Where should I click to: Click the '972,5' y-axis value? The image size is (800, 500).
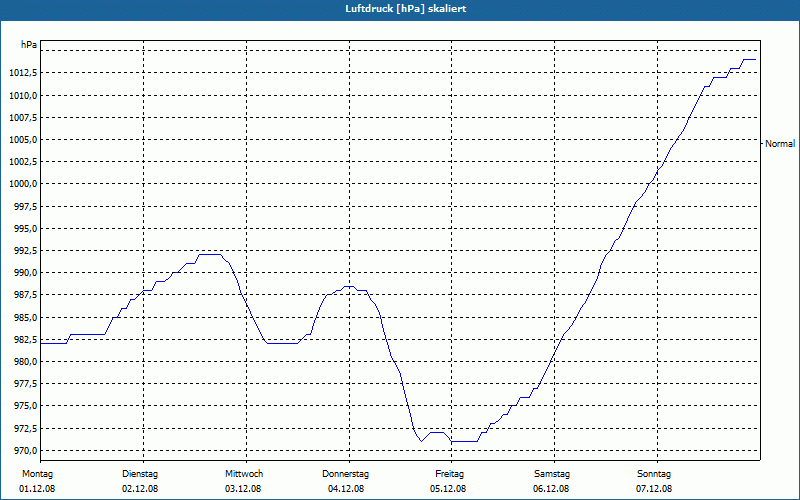25,428
